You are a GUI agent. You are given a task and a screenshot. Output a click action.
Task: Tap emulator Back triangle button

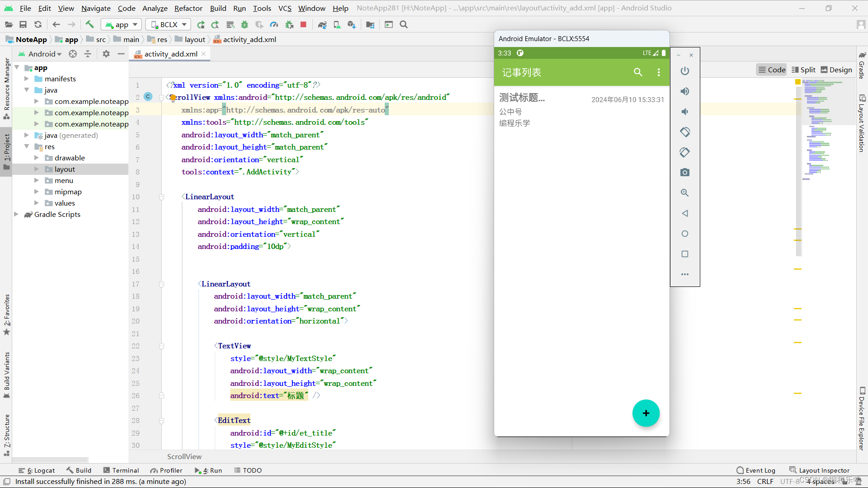pos(685,213)
